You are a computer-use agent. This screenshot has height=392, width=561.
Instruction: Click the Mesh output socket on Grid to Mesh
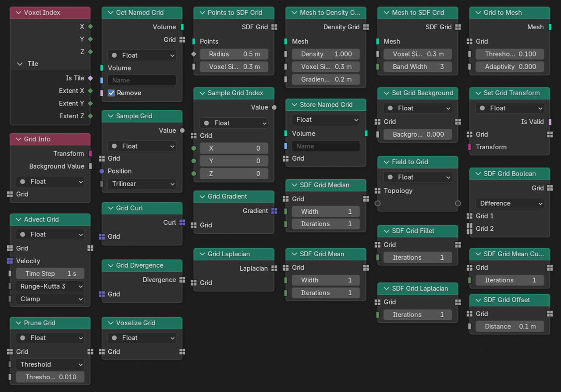[550, 27]
